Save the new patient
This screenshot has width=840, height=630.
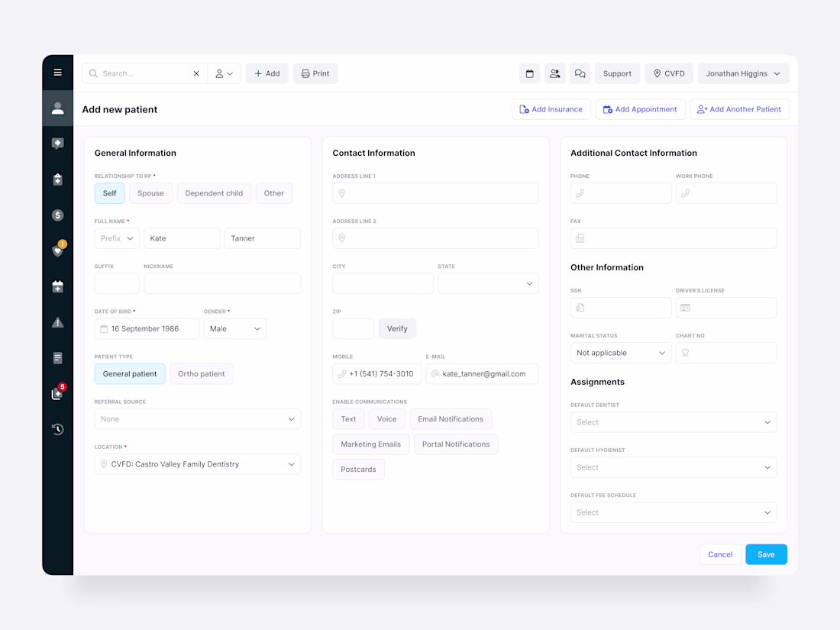766,554
